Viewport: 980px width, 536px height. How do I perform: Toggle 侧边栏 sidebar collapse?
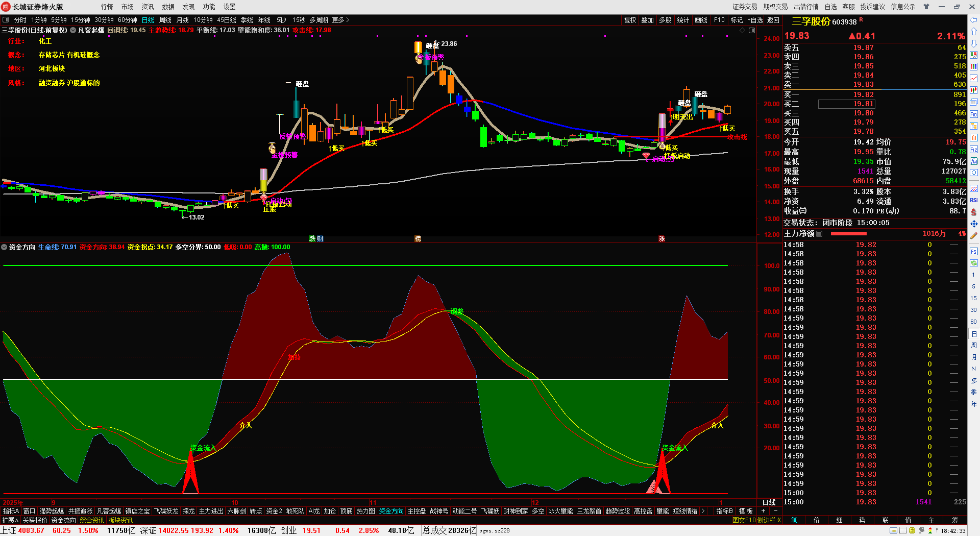click(x=769, y=520)
